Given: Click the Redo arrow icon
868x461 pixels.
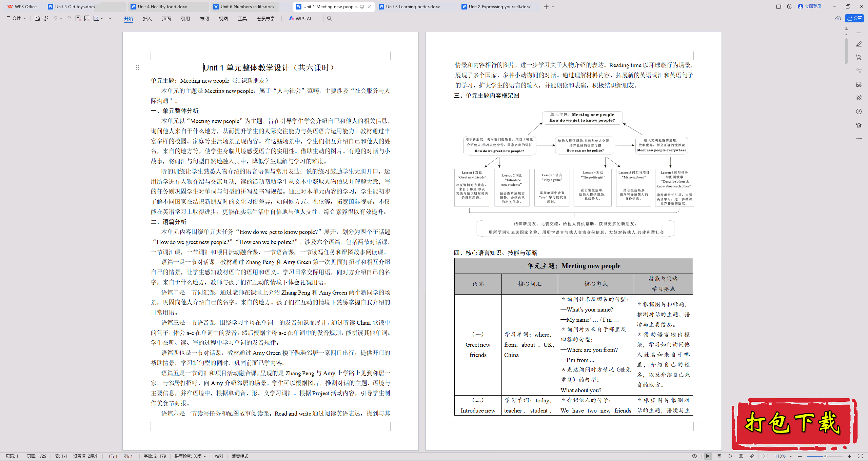Looking at the screenshot, I should click(69, 19).
